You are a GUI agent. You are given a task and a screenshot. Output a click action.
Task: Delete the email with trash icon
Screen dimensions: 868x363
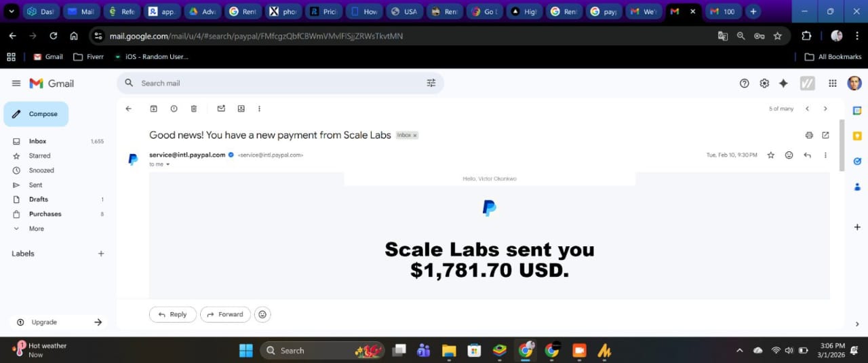[x=194, y=109]
